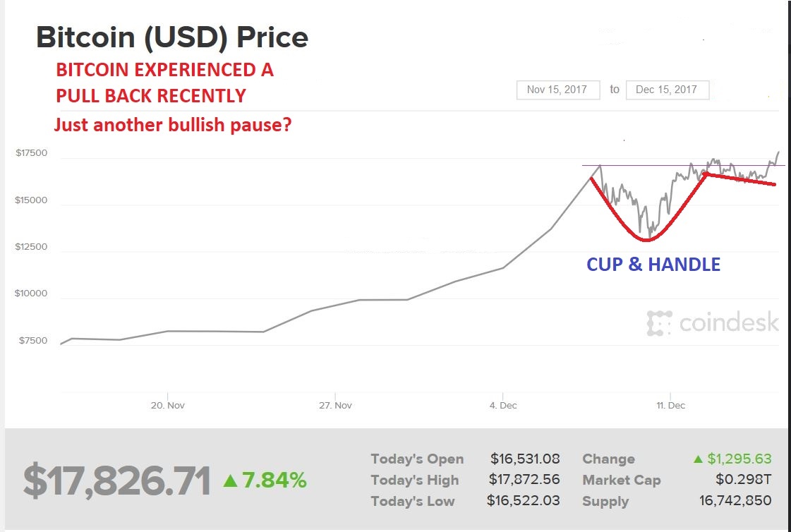Open the Nov 15, 2017 start date field
The width and height of the screenshot is (791, 532).
[x=557, y=90]
